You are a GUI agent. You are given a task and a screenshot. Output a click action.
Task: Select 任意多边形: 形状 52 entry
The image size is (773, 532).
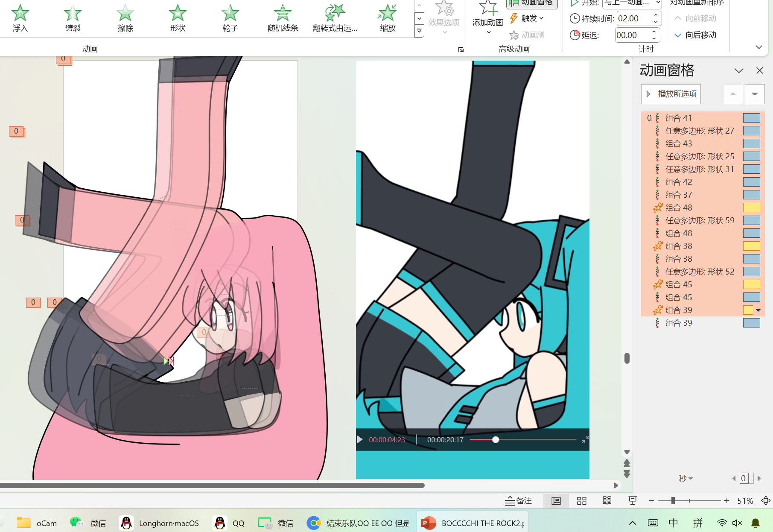703,272
